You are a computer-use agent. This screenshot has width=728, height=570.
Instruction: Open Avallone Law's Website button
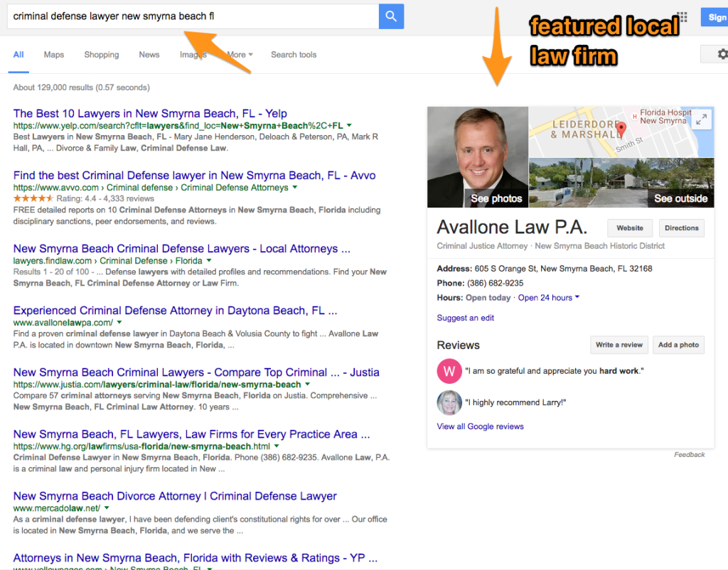pos(629,228)
